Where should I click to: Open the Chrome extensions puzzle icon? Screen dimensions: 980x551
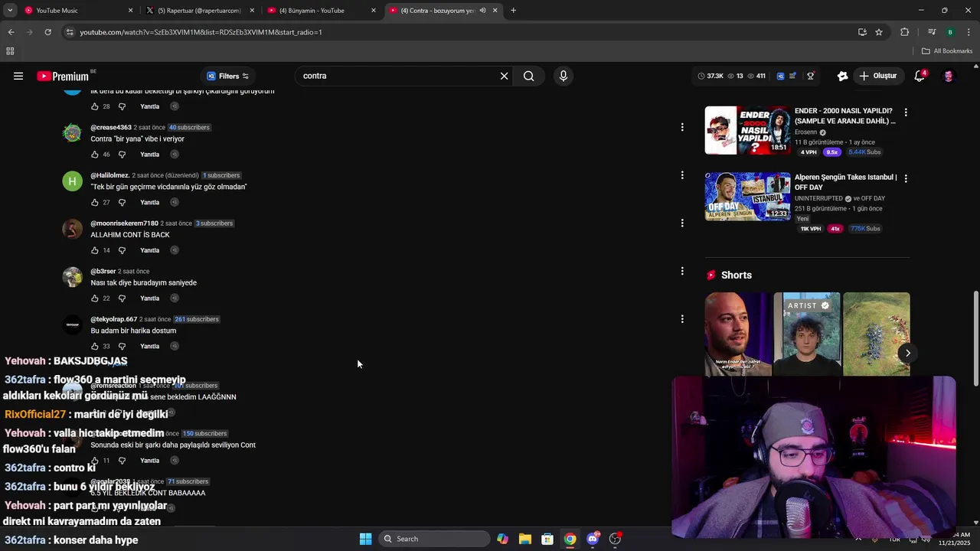point(904,32)
